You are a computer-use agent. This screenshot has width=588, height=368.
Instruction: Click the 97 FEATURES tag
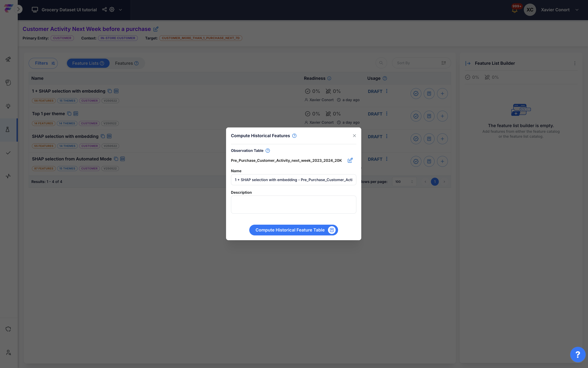pos(44,168)
